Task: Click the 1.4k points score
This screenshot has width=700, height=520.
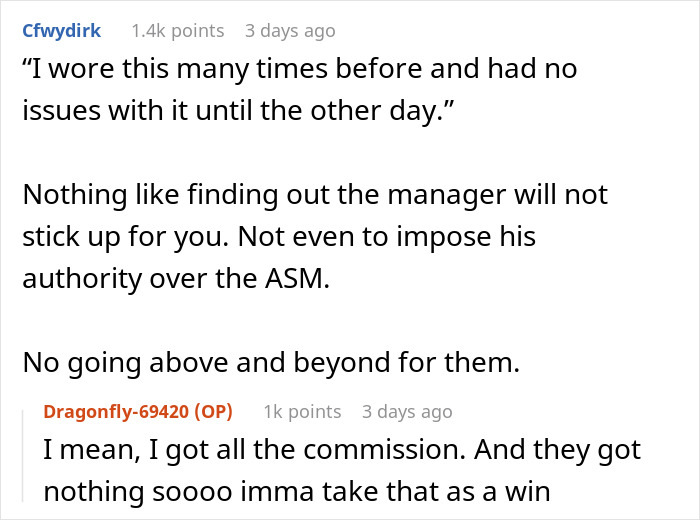Action: [x=177, y=31]
